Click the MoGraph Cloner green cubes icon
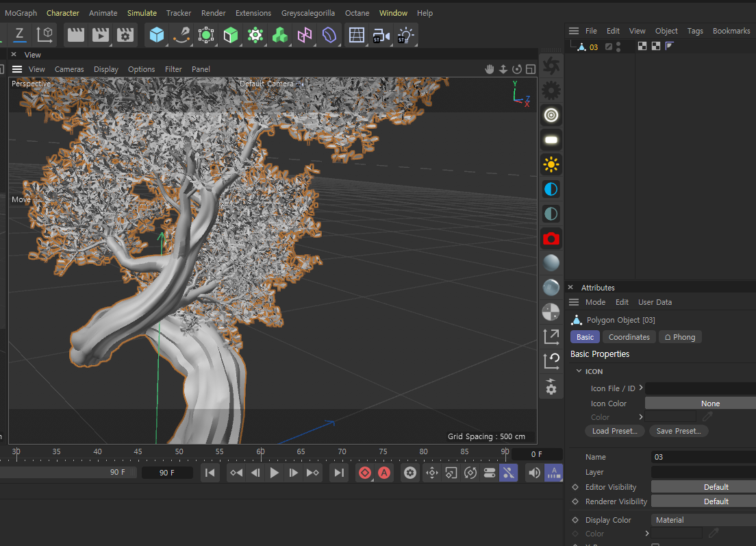 pos(279,35)
